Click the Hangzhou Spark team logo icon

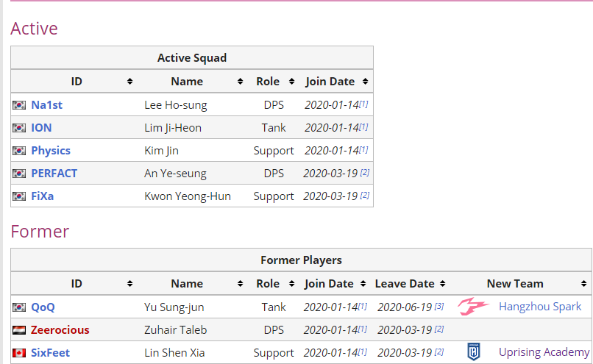tap(474, 306)
